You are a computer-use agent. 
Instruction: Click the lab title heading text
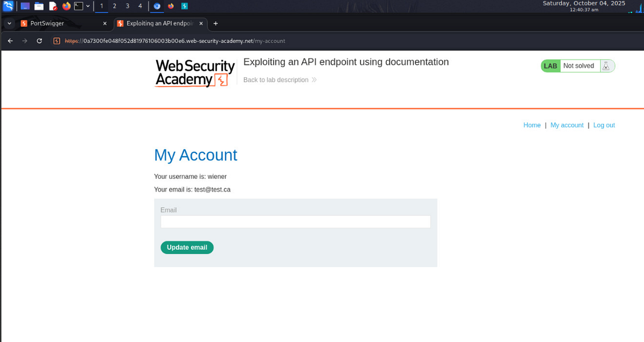pos(346,62)
